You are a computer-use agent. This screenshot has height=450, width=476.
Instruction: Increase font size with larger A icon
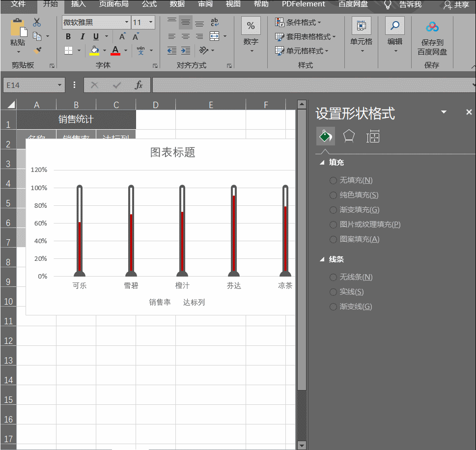[122, 37]
